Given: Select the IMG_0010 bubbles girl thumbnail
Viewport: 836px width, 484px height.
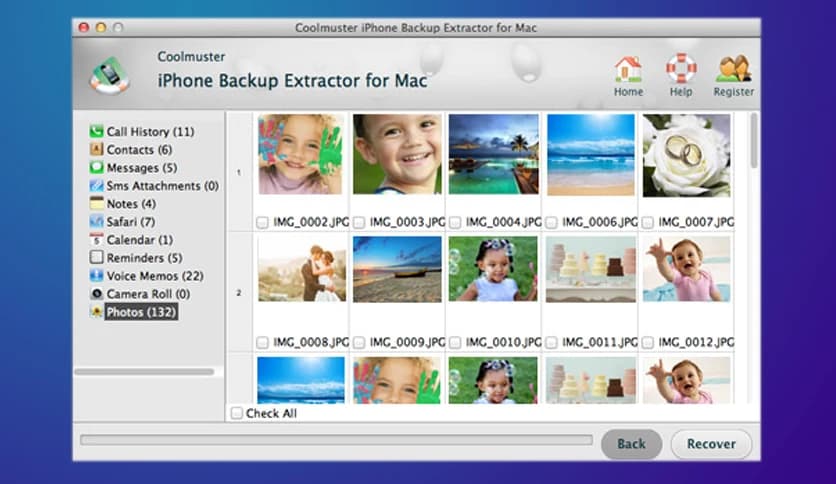Looking at the screenshot, I should click(493, 269).
